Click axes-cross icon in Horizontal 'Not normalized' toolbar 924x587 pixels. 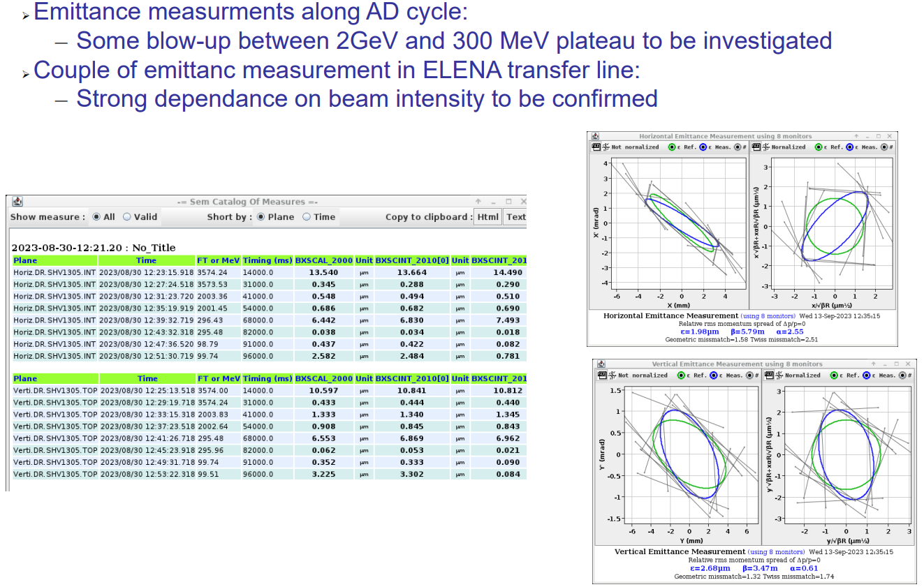tap(605, 147)
